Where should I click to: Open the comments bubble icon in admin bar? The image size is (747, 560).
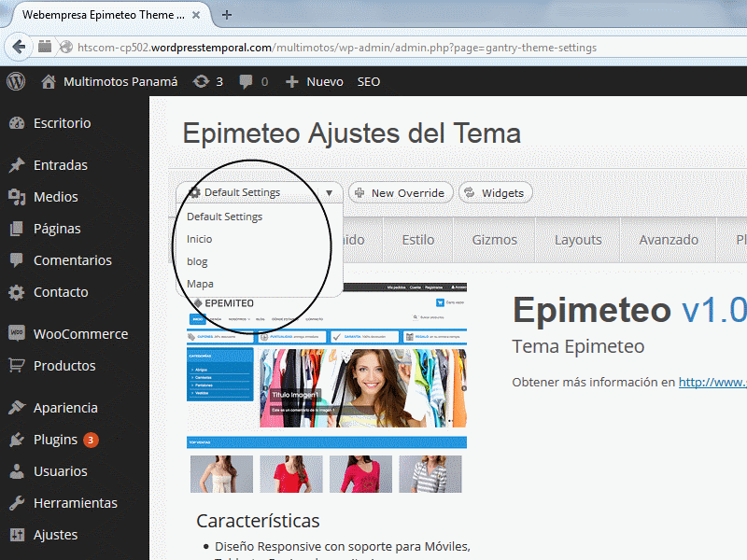click(246, 82)
